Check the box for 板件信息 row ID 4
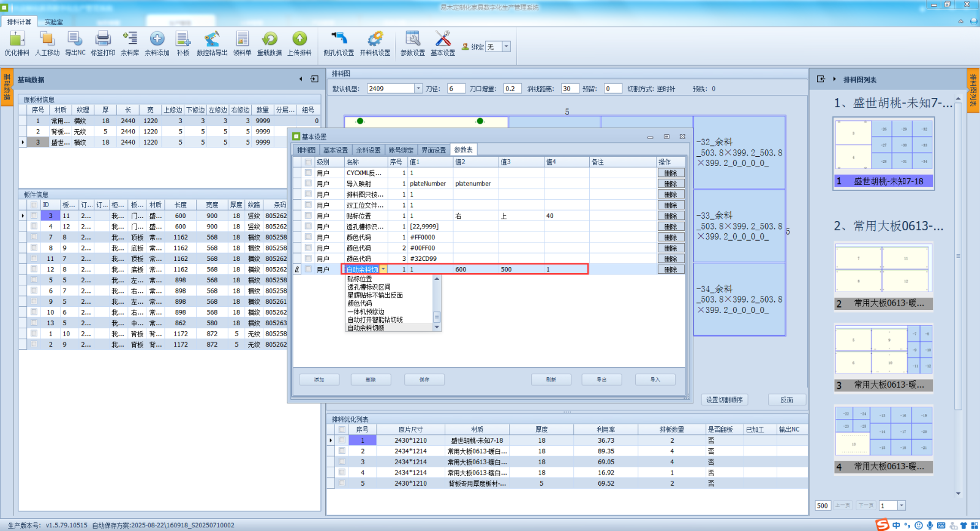 click(34, 226)
